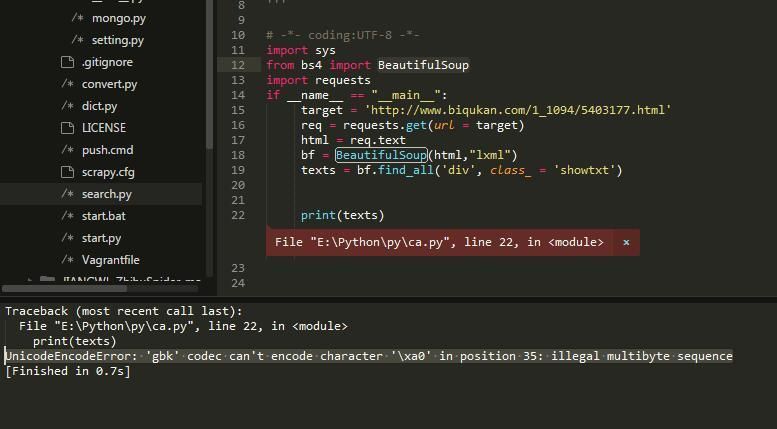
Task: Select search.py in the sidebar
Action: pos(106,194)
